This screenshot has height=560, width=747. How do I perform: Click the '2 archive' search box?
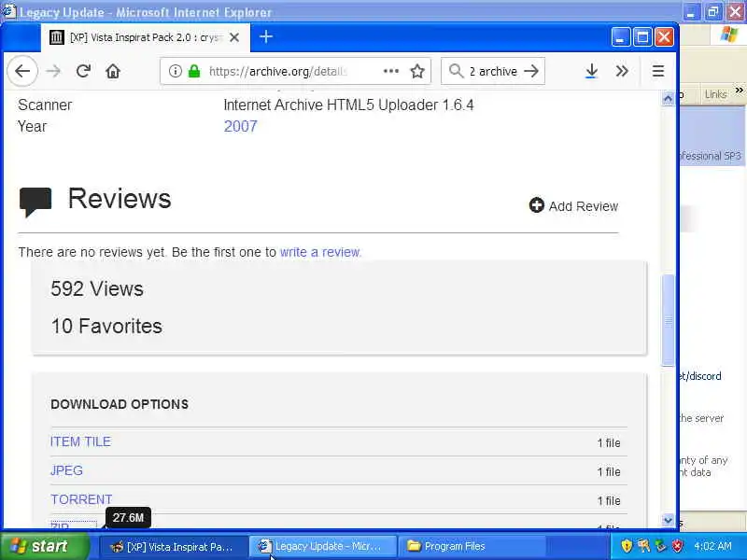(x=493, y=71)
